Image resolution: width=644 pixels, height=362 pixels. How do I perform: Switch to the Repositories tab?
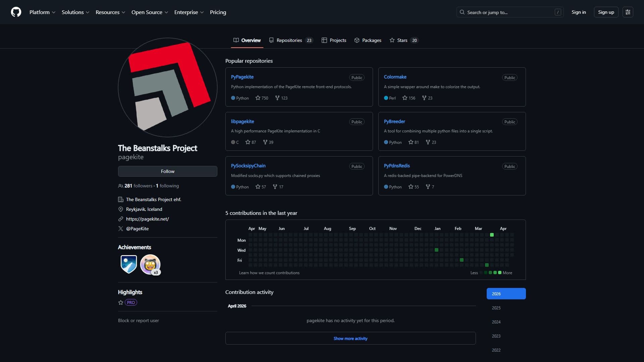(291, 40)
